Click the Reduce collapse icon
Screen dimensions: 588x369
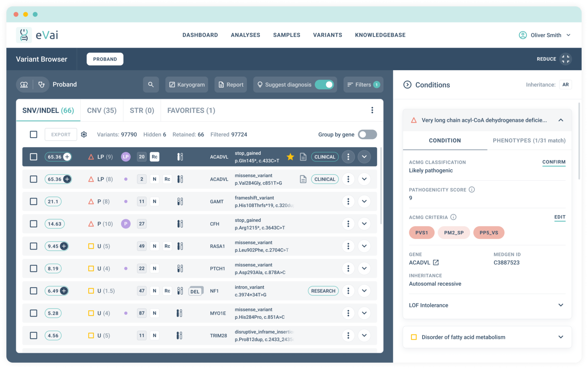click(566, 59)
